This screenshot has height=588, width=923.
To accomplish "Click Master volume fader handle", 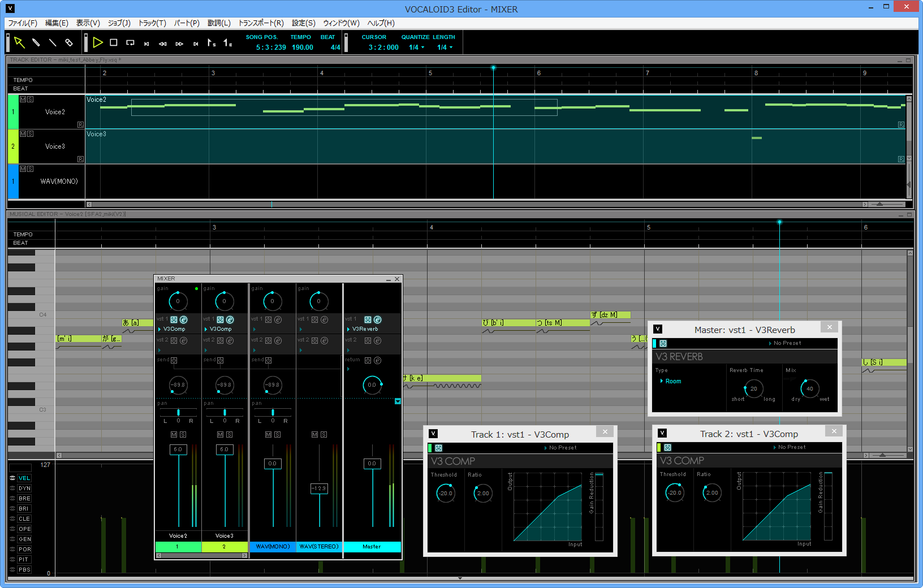I will 372,464.
